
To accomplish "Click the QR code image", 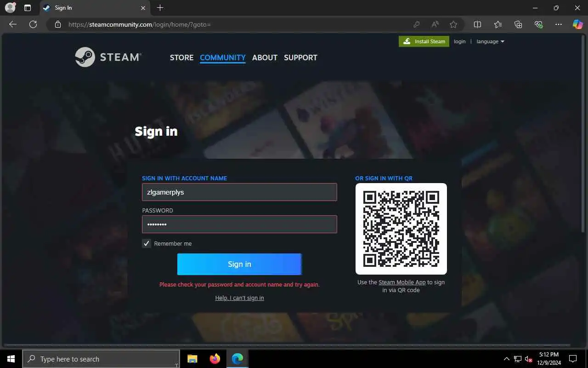I will click(x=401, y=229).
